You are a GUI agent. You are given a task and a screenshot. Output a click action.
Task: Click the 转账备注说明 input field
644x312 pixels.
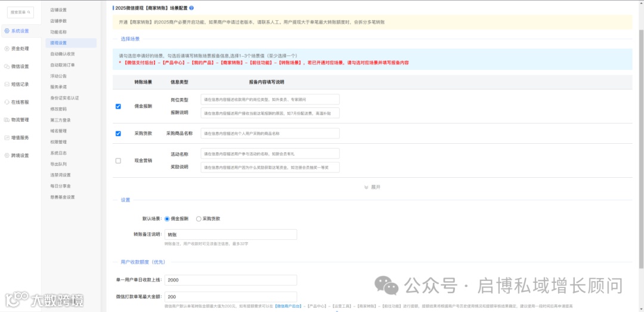coord(230,234)
